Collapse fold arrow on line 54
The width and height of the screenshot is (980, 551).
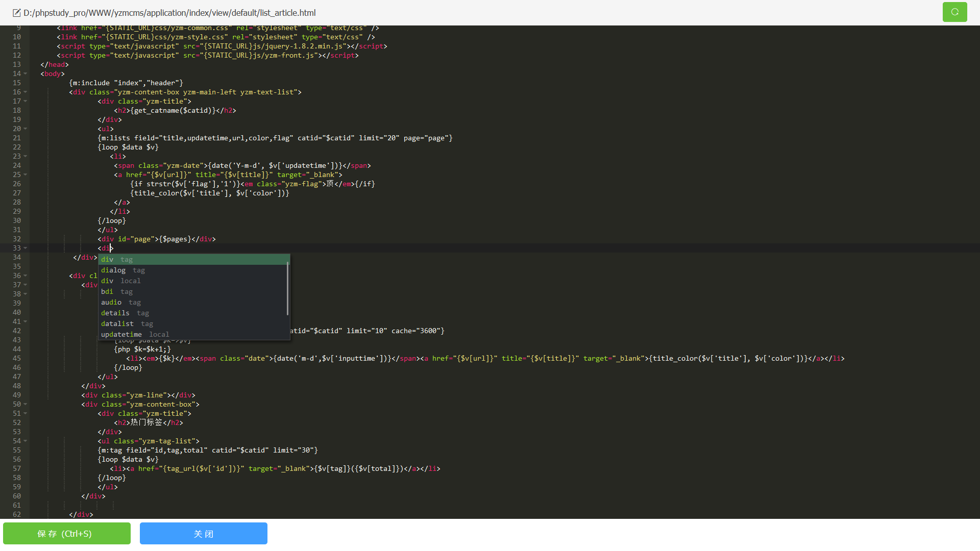coord(25,441)
